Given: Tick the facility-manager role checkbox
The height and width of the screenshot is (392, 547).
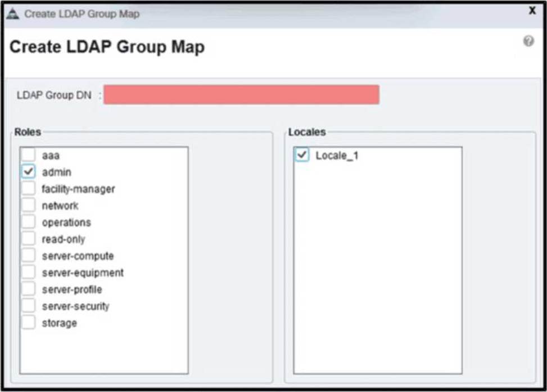Looking at the screenshot, I should pos(29,189).
